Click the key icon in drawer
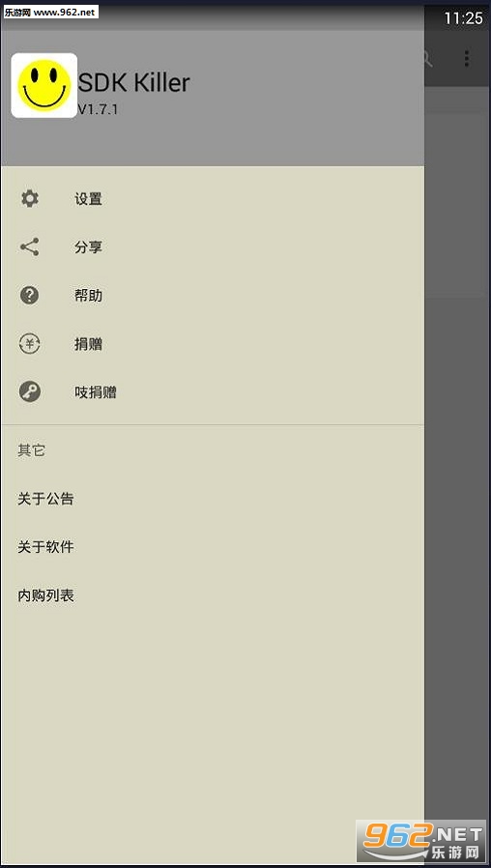Image resolution: width=491 pixels, height=868 pixels. (x=29, y=391)
